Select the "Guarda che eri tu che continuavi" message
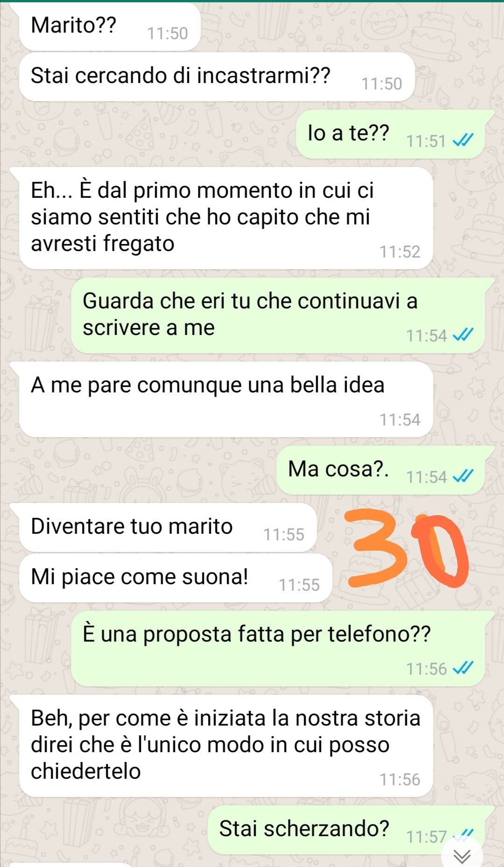 [x=278, y=315]
